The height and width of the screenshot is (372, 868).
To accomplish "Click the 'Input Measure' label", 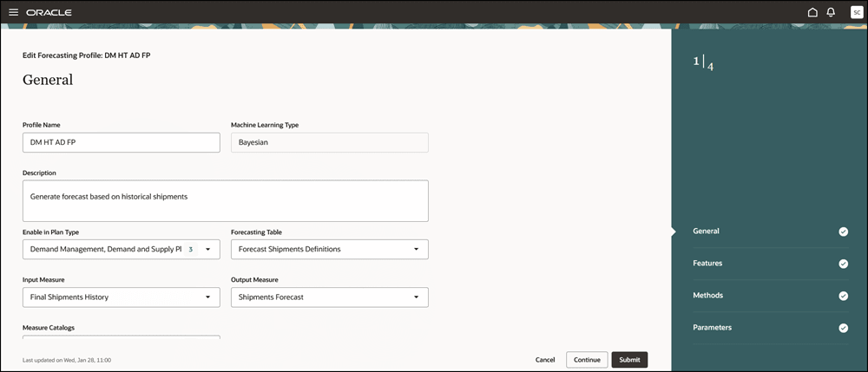I will tap(43, 280).
